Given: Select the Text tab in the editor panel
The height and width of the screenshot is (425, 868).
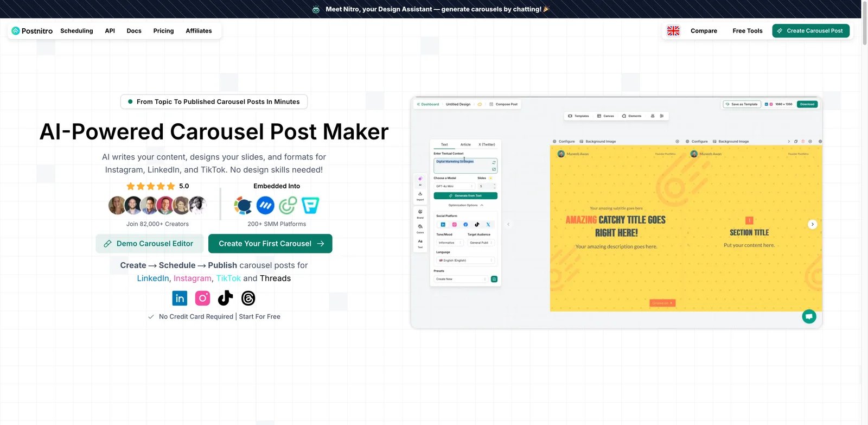Looking at the screenshot, I should pyautogui.click(x=444, y=144).
